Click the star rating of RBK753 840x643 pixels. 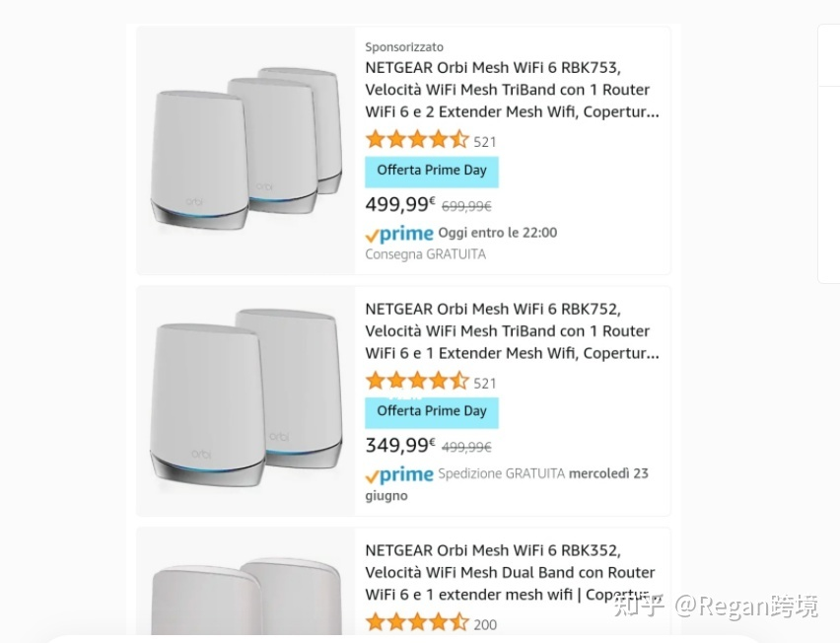tap(416, 140)
